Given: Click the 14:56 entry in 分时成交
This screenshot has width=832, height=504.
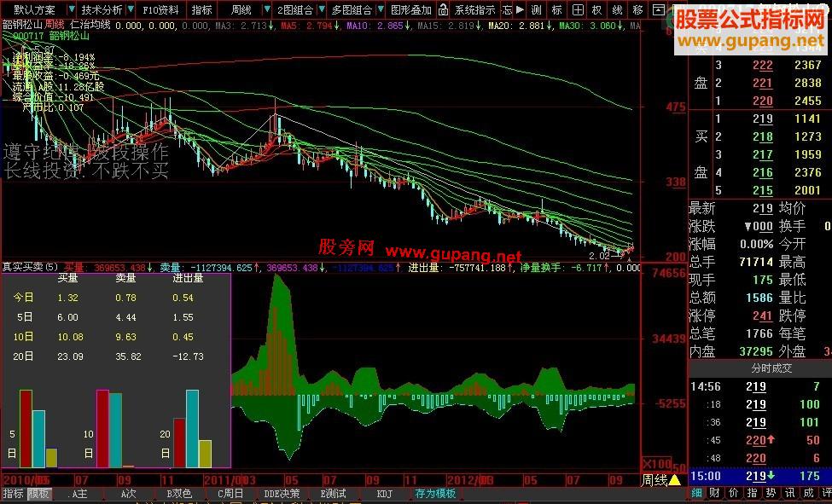Looking at the screenshot, I should 707,387.
